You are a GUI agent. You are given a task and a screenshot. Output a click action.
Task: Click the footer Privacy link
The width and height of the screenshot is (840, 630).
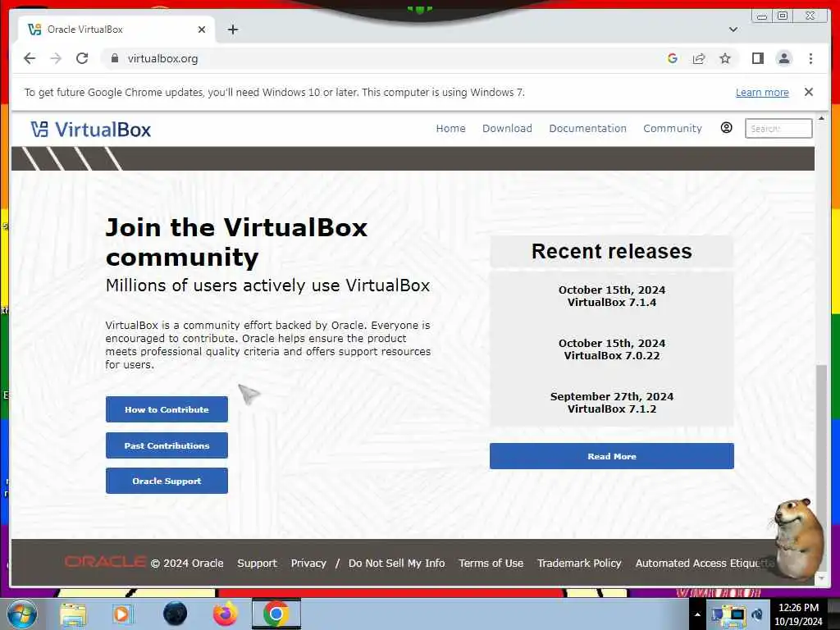[308, 563]
